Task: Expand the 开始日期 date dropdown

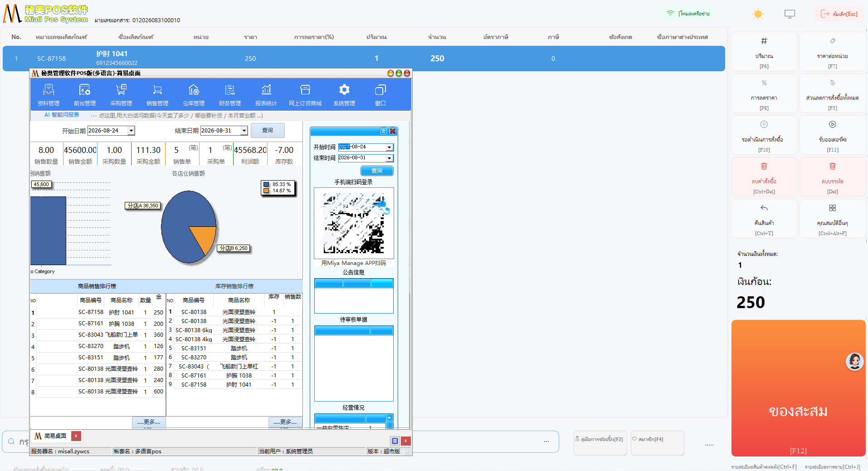Action: click(x=131, y=131)
